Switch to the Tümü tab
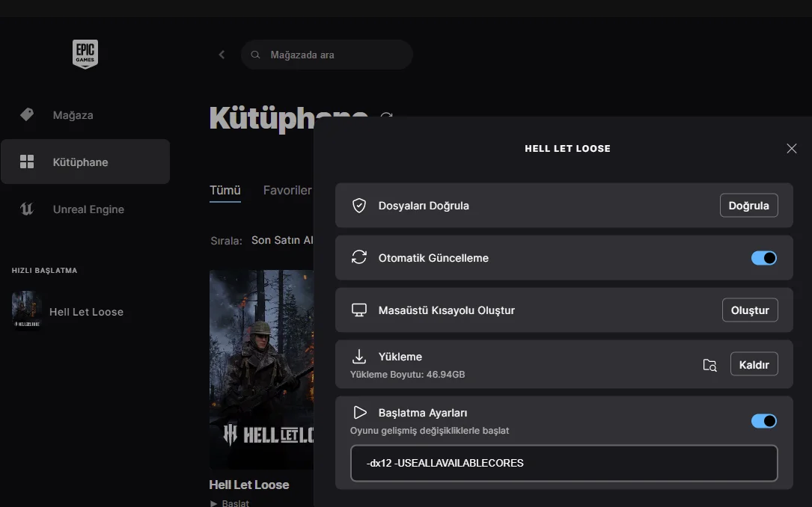This screenshot has width=812, height=507. [x=225, y=191]
